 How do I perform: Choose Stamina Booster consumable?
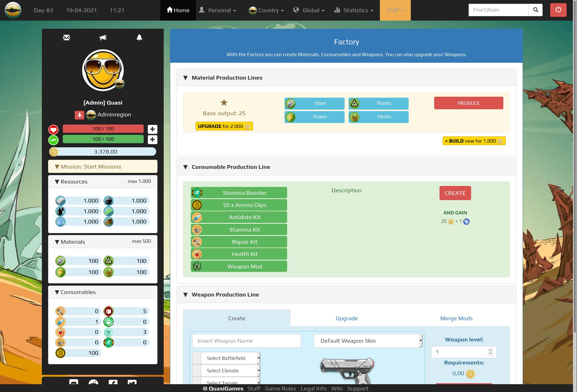point(239,193)
